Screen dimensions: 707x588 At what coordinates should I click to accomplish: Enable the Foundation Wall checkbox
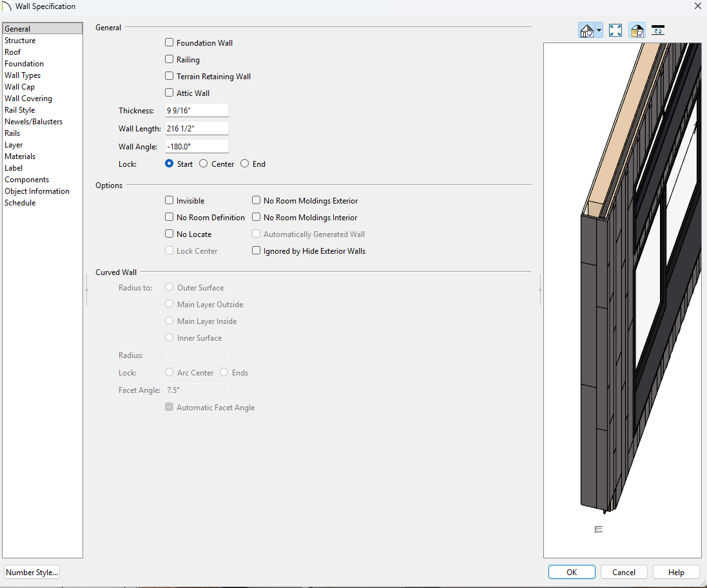[169, 43]
